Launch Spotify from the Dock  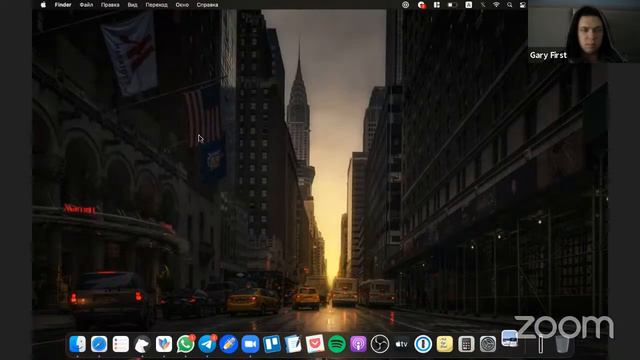pos(337,344)
